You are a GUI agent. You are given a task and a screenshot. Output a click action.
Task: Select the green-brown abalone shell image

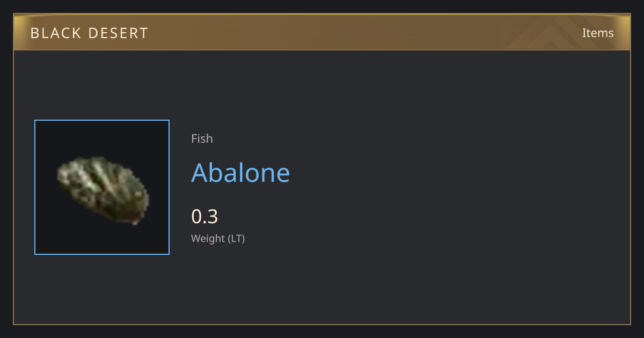point(103,189)
